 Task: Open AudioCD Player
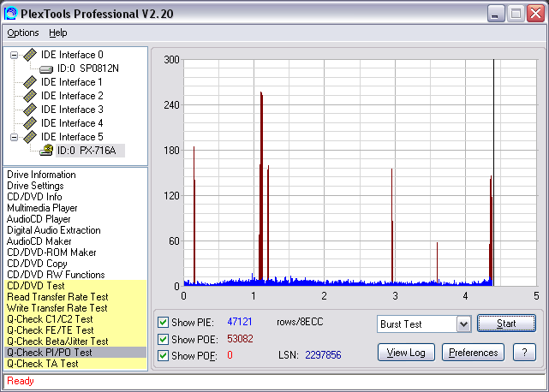tap(39, 219)
